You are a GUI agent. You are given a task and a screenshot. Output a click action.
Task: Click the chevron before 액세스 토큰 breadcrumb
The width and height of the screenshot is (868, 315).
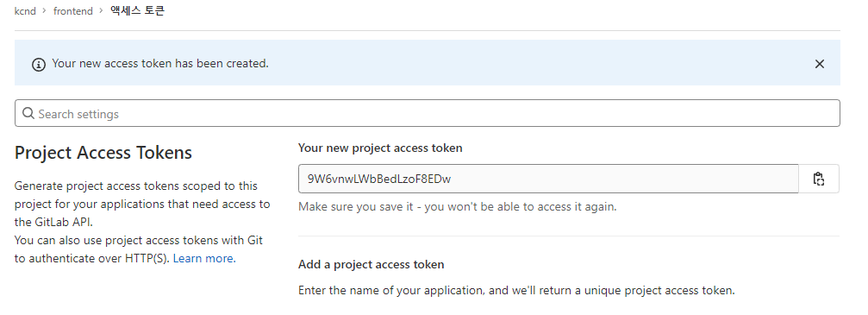point(102,10)
